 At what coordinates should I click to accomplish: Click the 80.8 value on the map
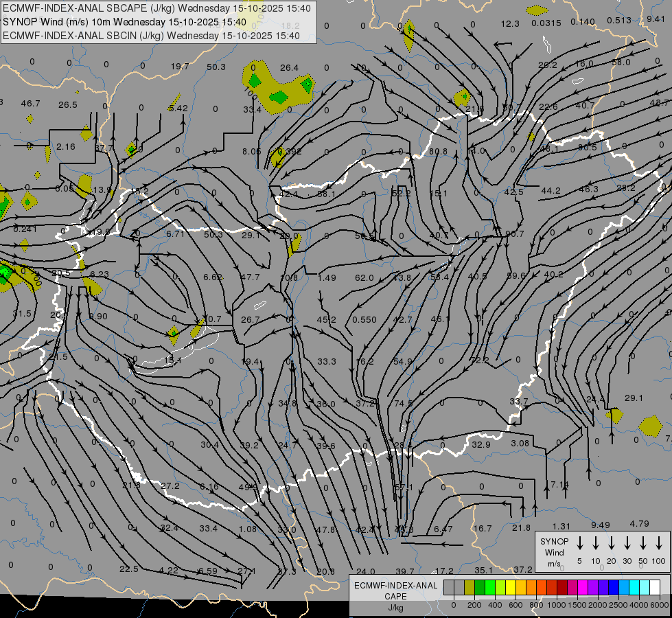click(438, 151)
